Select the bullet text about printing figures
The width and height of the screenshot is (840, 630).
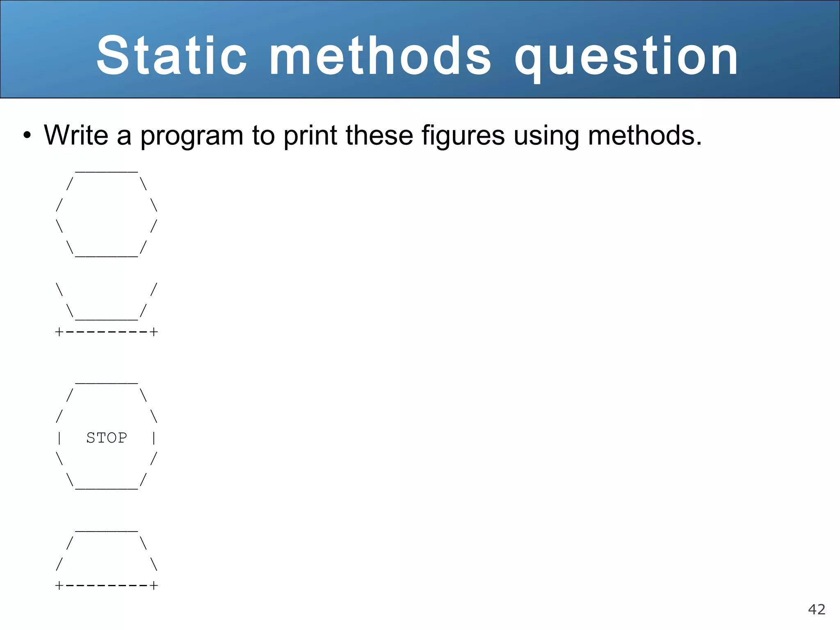click(x=372, y=135)
